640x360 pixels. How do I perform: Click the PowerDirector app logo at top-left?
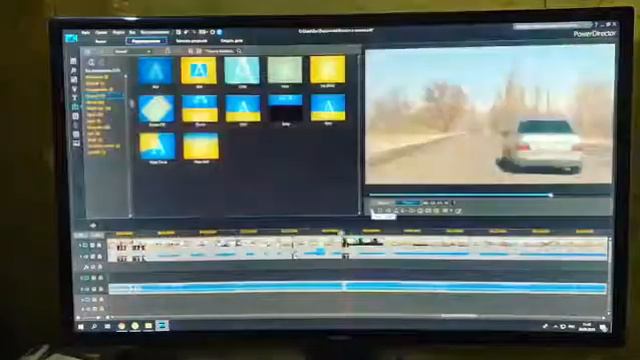(71, 38)
